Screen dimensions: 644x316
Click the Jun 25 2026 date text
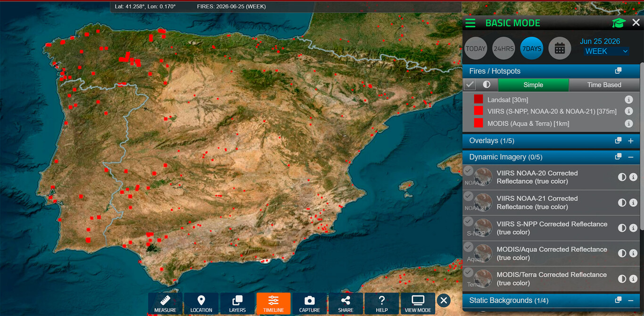pos(600,41)
